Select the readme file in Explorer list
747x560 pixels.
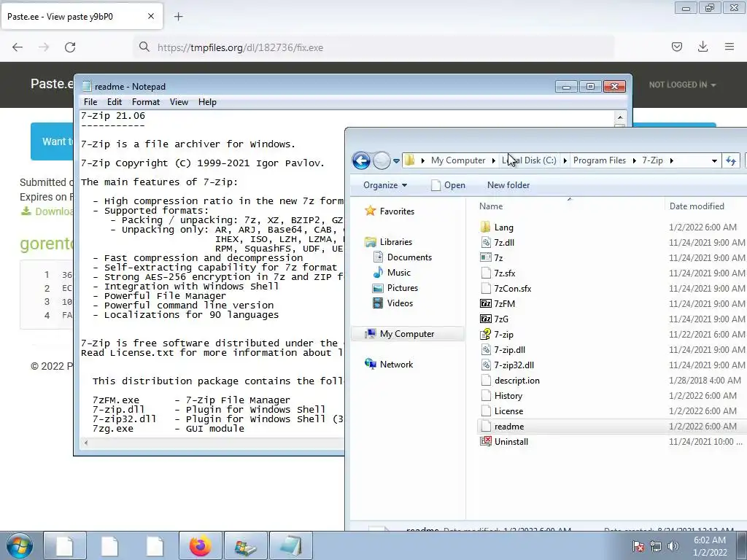508,426
